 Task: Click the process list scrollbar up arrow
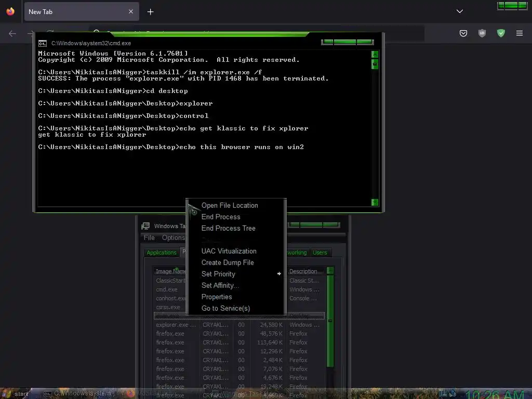coord(330,271)
